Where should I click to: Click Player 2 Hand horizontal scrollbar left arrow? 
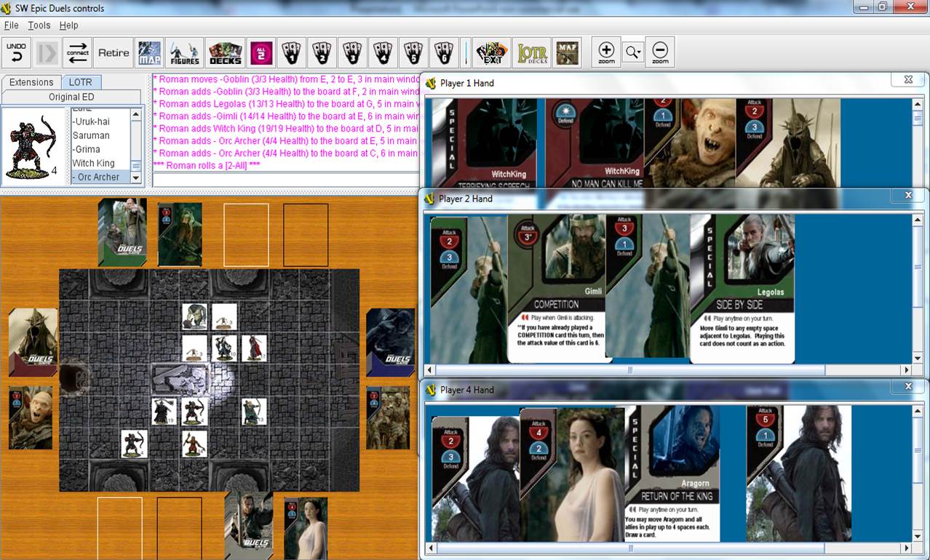pyautogui.click(x=430, y=370)
